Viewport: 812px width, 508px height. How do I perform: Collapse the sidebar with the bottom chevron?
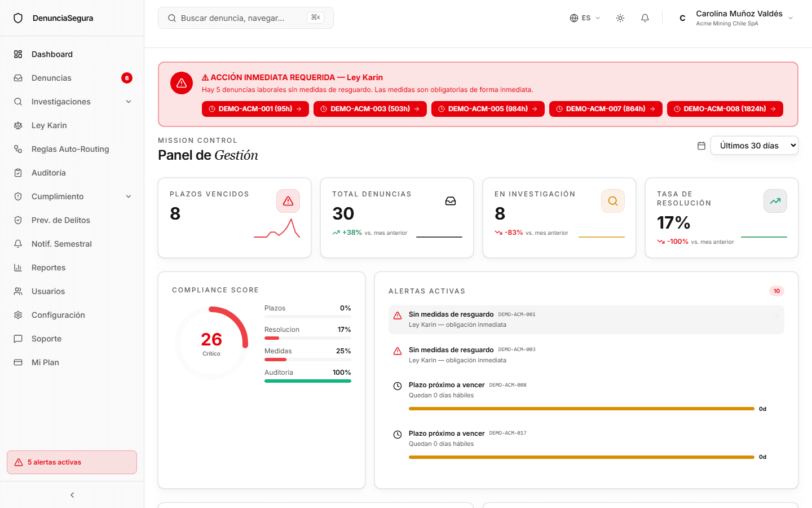(72, 495)
